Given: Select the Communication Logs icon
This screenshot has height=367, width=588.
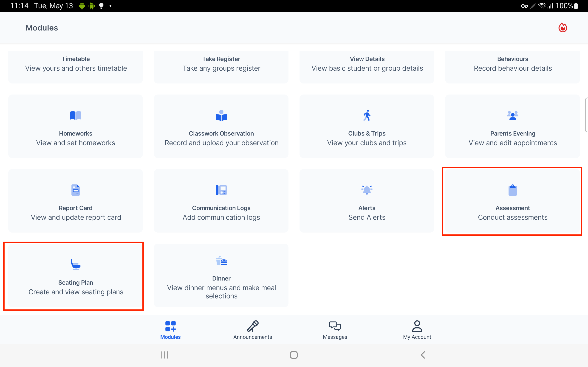Looking at the screenshot, I should (221, 190).
